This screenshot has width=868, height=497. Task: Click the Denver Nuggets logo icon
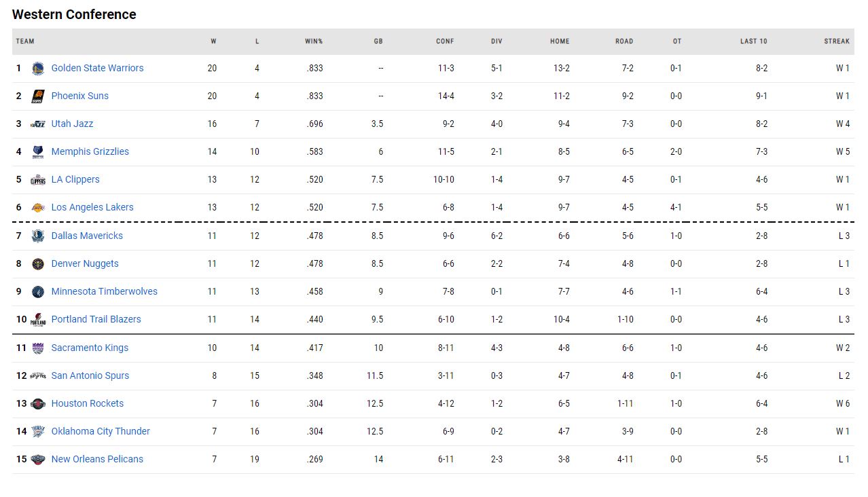click(x=38, y=263)
